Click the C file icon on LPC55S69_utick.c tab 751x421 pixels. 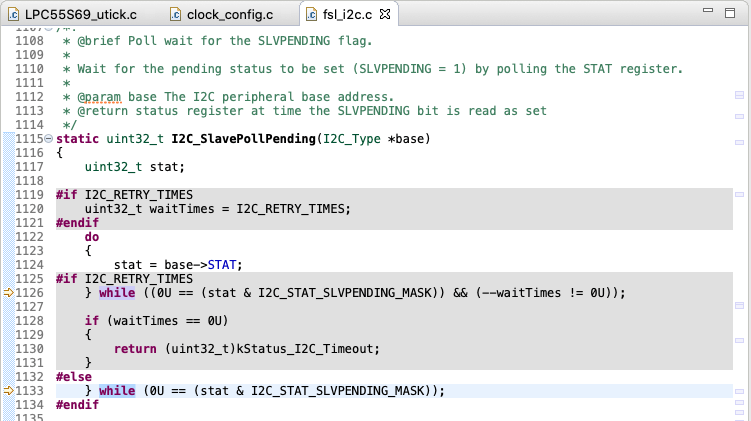tap(10, 14)
